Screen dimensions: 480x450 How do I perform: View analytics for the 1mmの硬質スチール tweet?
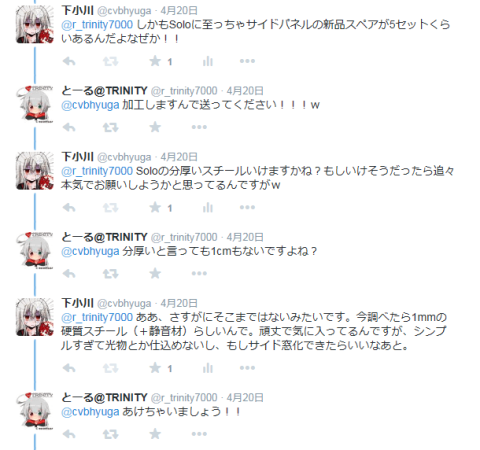208,368
